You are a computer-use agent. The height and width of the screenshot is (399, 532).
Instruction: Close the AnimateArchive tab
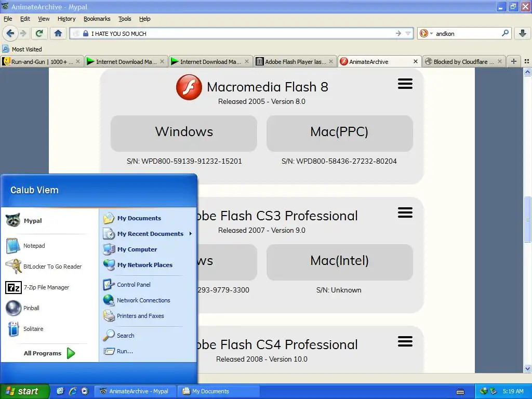point(415,61)
